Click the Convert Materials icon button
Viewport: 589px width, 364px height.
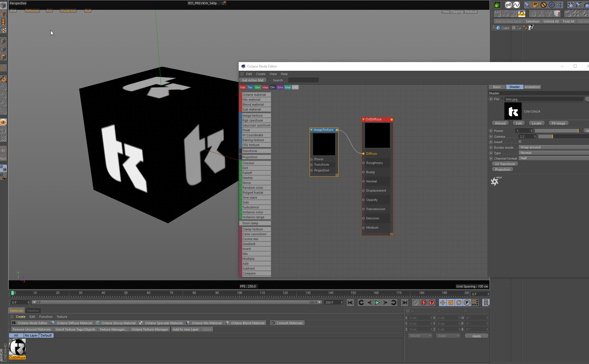(272, 323)
